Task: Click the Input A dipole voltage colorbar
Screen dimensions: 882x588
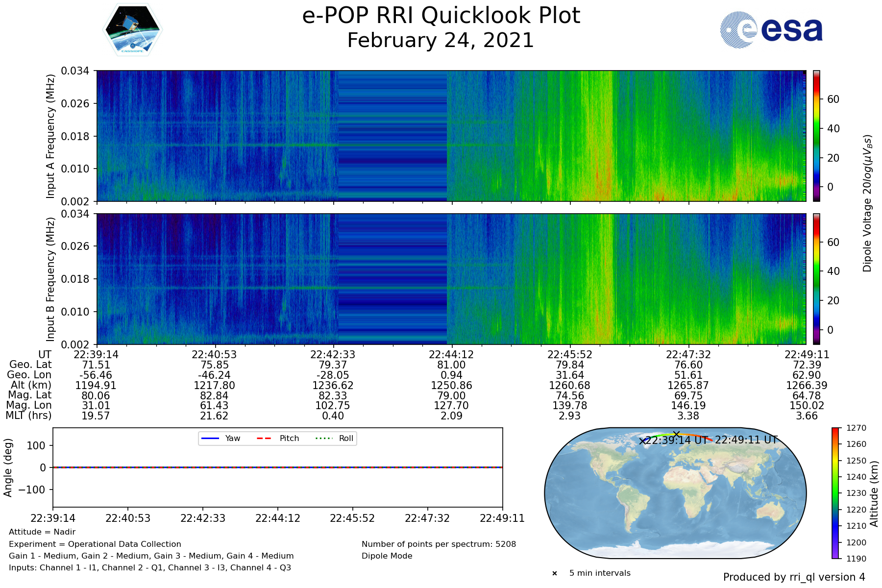Action: pos(816,136)
